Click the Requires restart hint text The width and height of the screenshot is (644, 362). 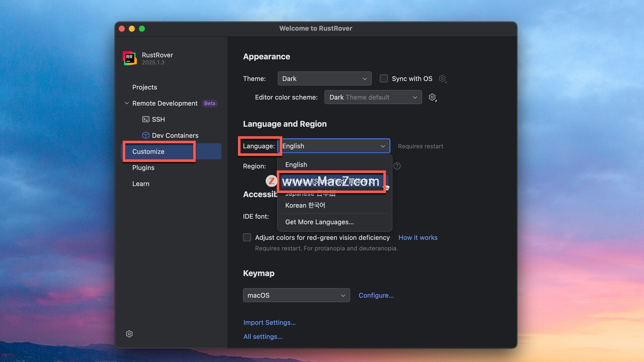point(420,146)
